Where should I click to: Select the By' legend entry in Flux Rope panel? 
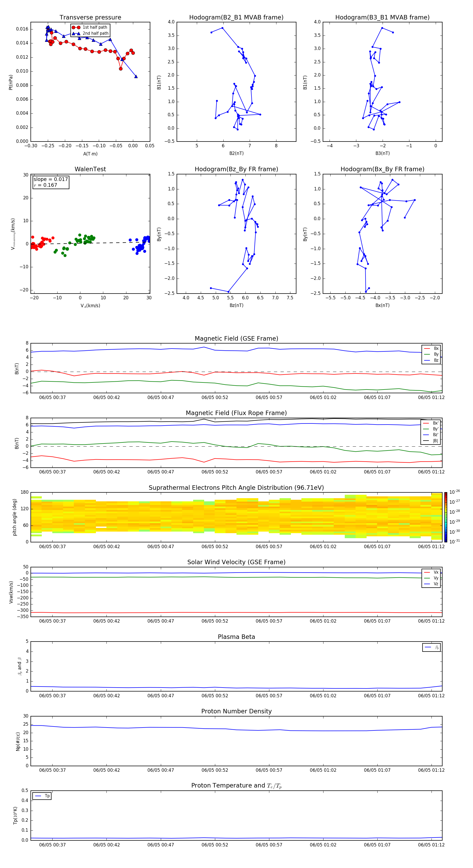(431, 429)
